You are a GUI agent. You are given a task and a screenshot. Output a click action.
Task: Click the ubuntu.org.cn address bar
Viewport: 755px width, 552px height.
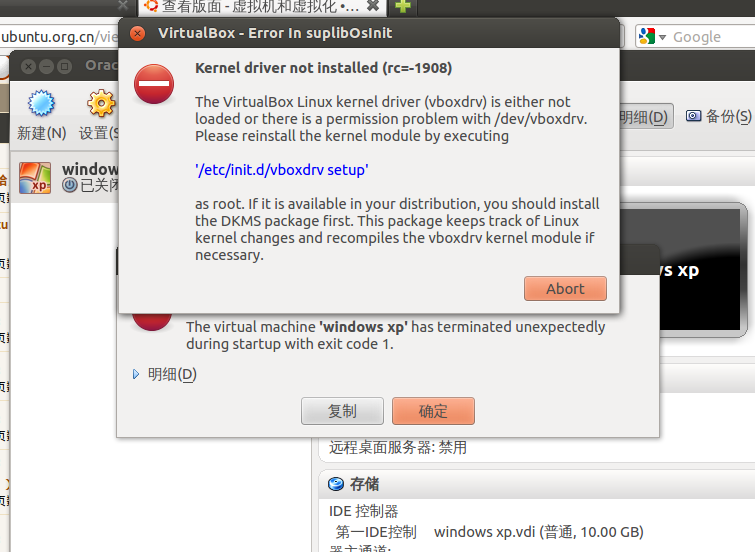pyautogui.click(x=59, y=37)
